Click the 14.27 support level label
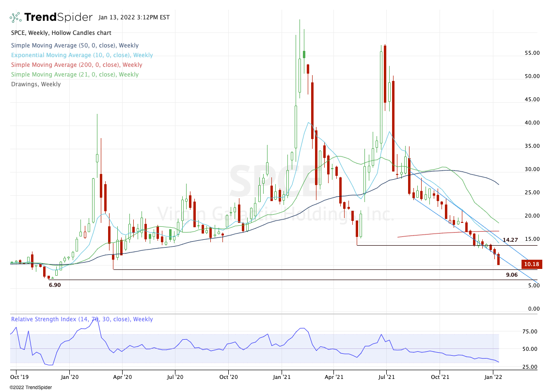552x392 pixels. click(510, 240)
